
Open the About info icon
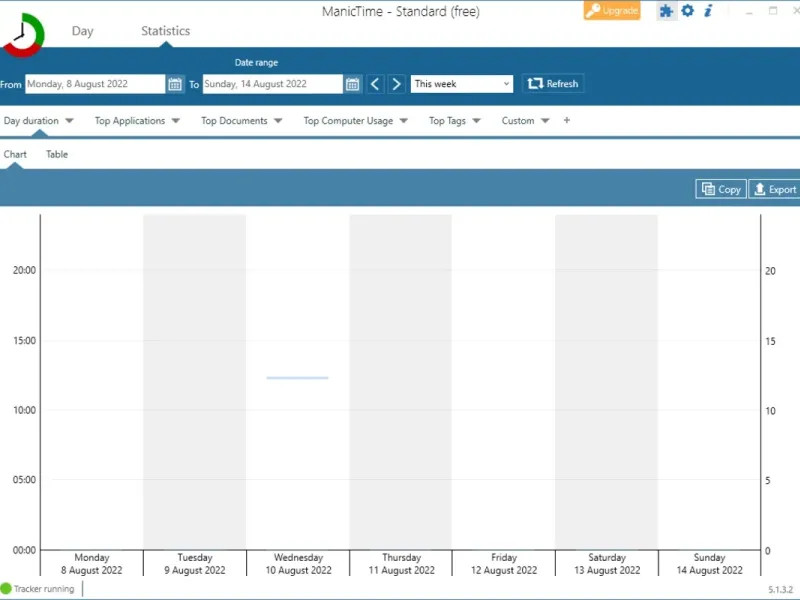pyautogui.click(x=708, y=10)
